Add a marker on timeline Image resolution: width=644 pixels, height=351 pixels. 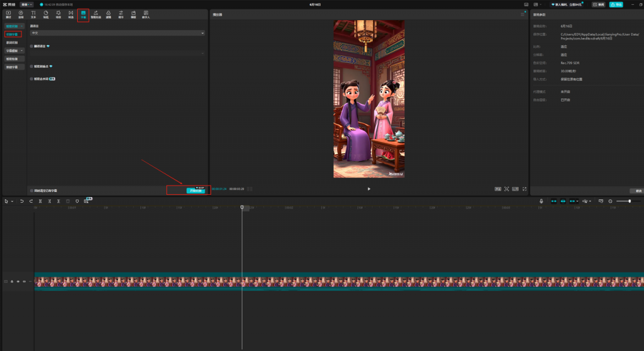pyautogui.click(x=77, y=201)
